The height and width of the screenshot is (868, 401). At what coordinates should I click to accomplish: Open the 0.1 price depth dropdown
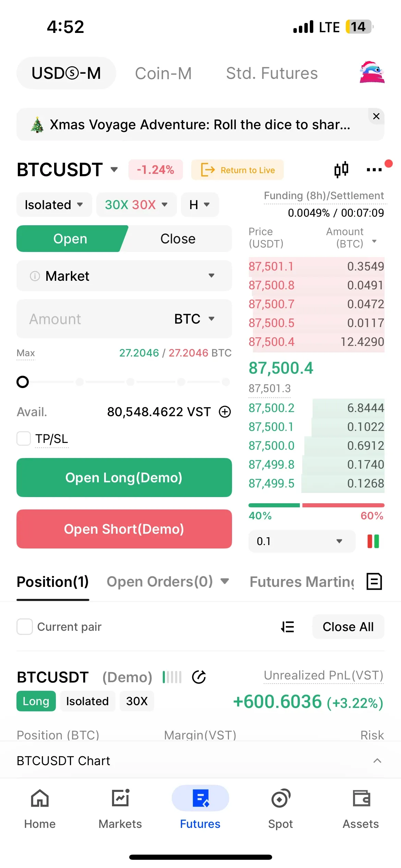click(x=302, y=541)
